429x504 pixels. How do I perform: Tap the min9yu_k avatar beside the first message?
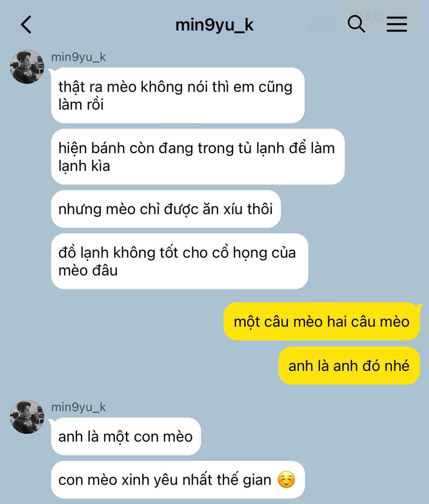click(27, 67)
